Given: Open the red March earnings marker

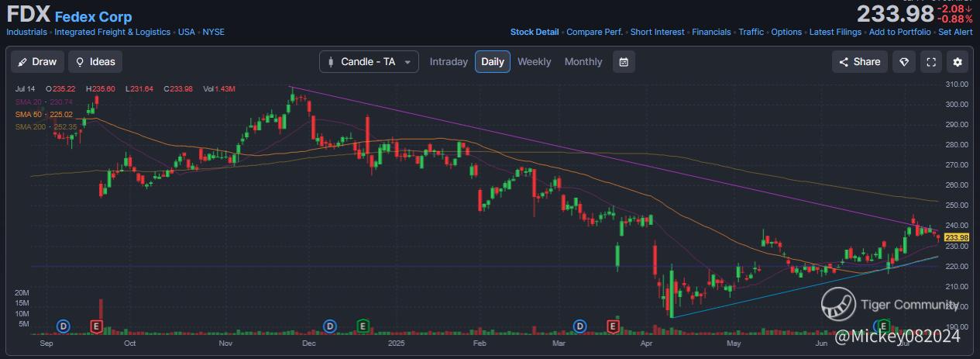Looking at the screenshot, I should [x=613, y=326].
